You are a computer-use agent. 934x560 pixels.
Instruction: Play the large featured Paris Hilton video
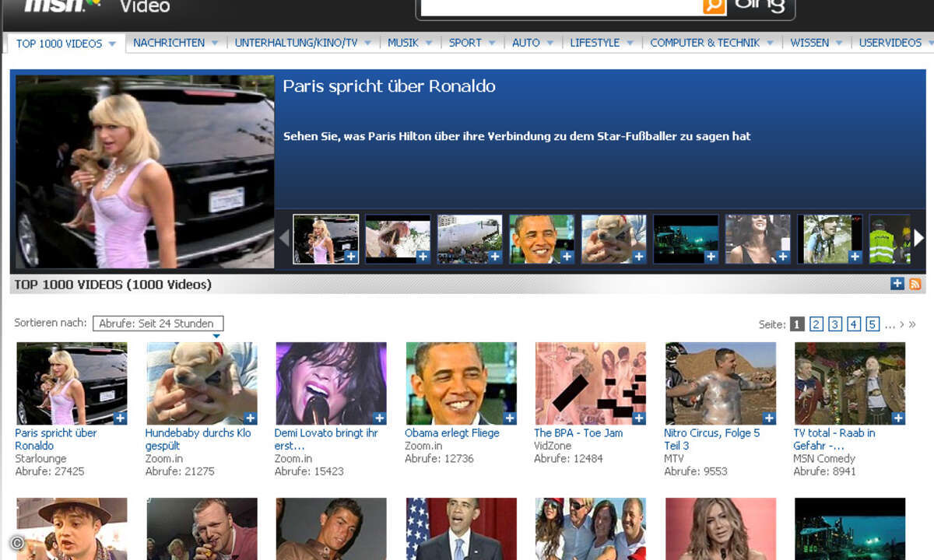click(x=145, y=172)
